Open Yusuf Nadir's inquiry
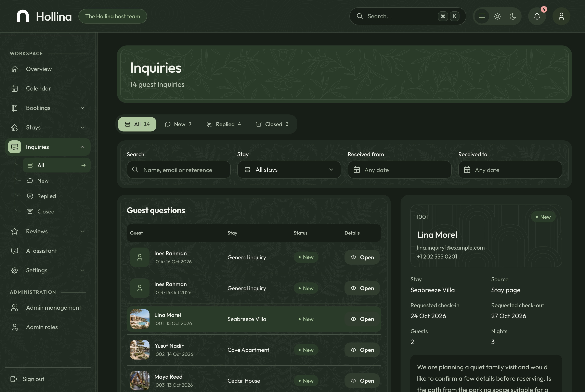 click(x=362, y=350)
